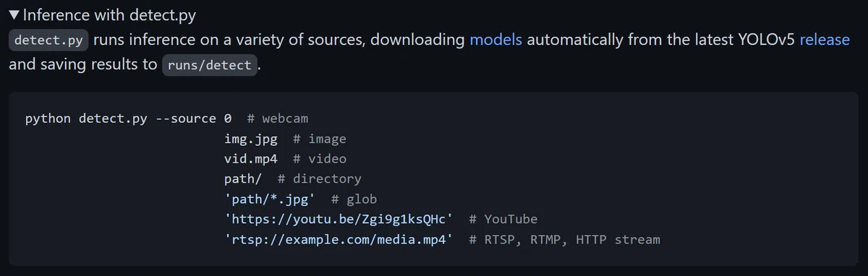The height and width of the screenshot is (276, 868).
Task: Click the runs/detect inline code badge
Action: click(x=209, y=65)
